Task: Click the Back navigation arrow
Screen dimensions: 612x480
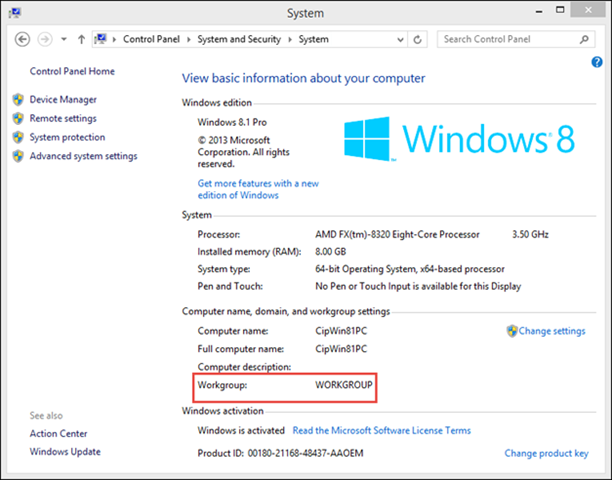Action: (22, 39)
